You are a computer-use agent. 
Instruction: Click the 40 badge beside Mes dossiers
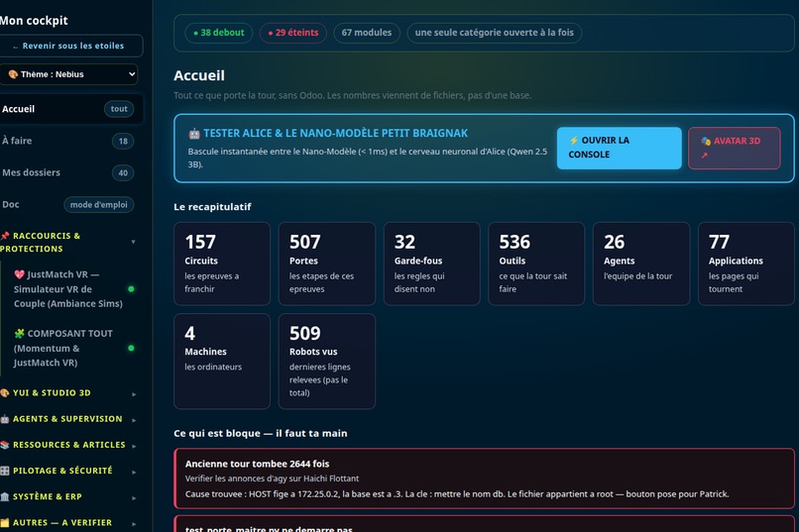pos(123,173)
